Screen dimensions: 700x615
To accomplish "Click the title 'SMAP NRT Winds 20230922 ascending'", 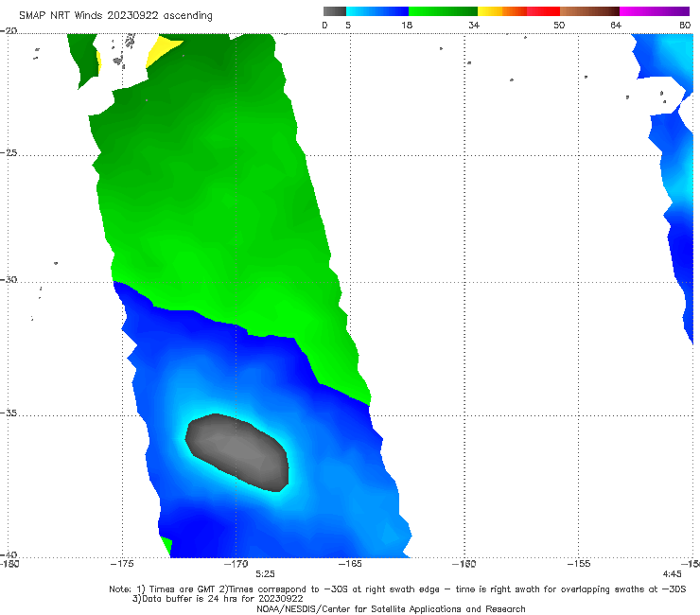I will [x=115, y=15].
